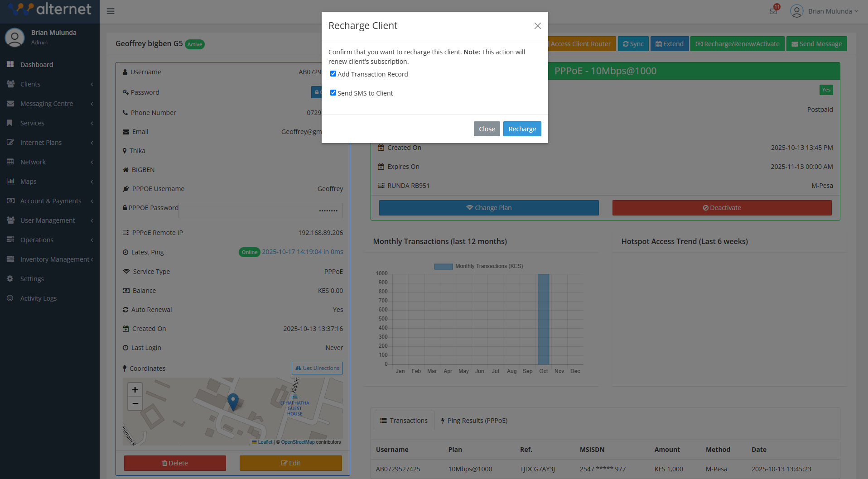868x479 pixels.
Task: Click the gray Close button
Action: tap(487, 129)
